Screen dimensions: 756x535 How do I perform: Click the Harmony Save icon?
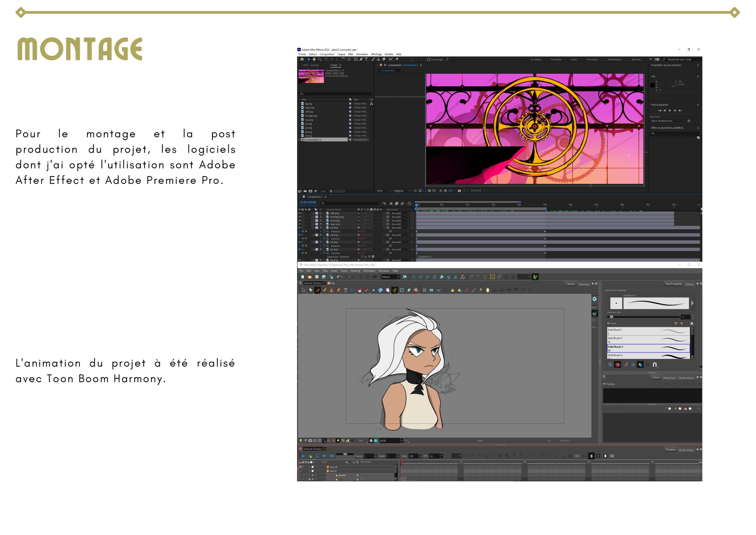coord(317,277)
